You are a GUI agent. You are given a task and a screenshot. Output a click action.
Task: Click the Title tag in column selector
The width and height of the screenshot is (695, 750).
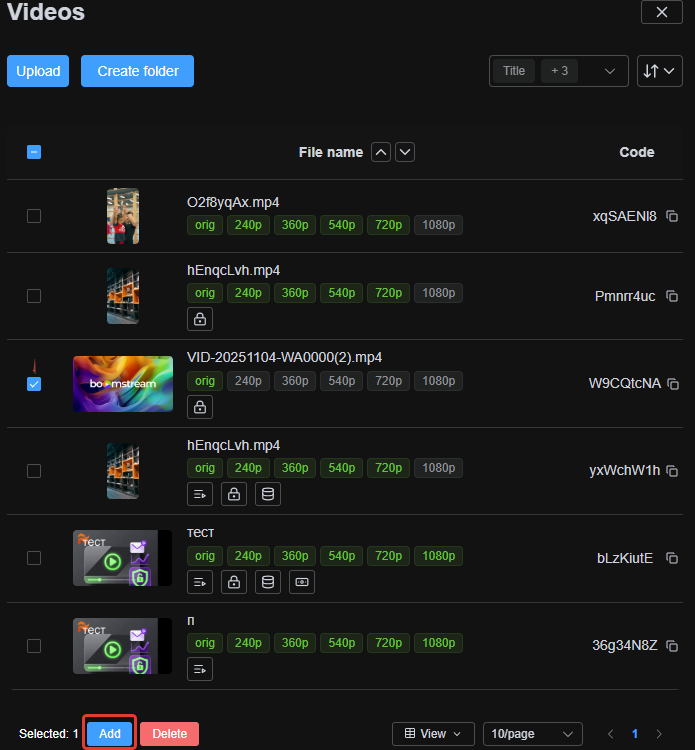514,71
